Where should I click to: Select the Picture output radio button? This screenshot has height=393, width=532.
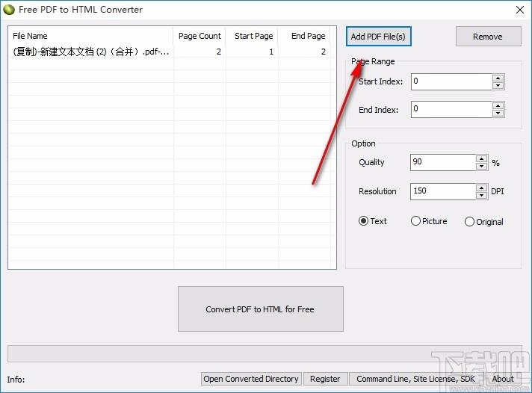tap(429, 221)
